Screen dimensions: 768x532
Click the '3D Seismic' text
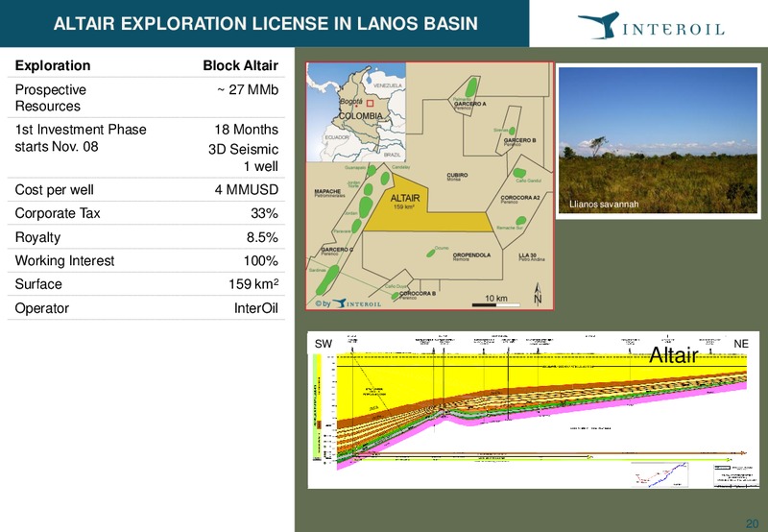click(244, 150)
